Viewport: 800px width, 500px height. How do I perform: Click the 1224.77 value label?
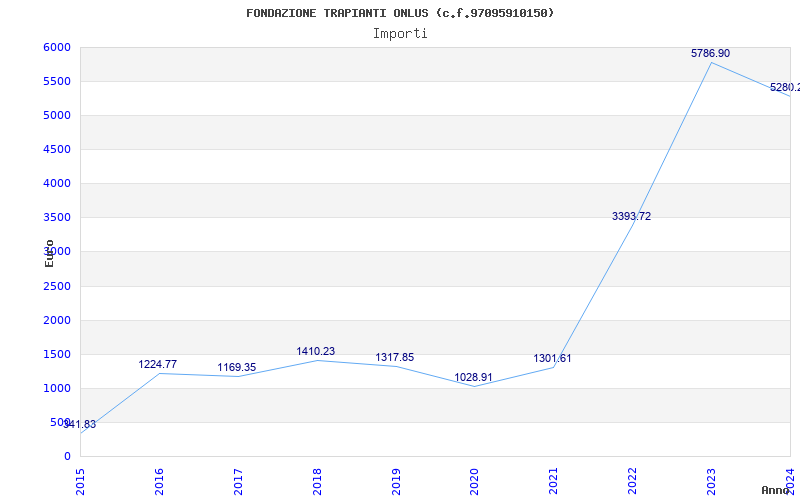(x=158, y=364)
